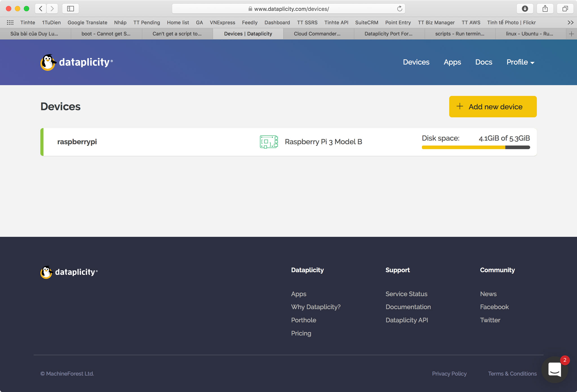
Task: Open the Tinhte bookmark
Action: [28, 23]
